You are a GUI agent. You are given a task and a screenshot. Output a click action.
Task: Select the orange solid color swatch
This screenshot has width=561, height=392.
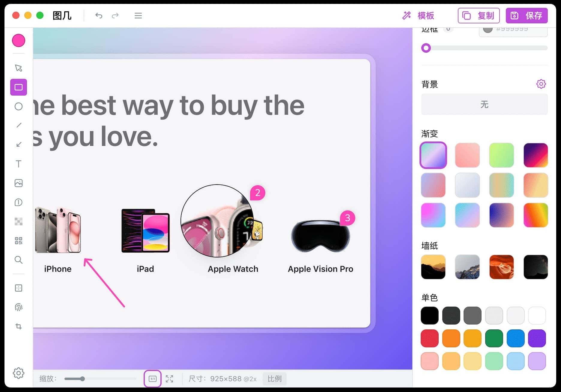point(451,338)
